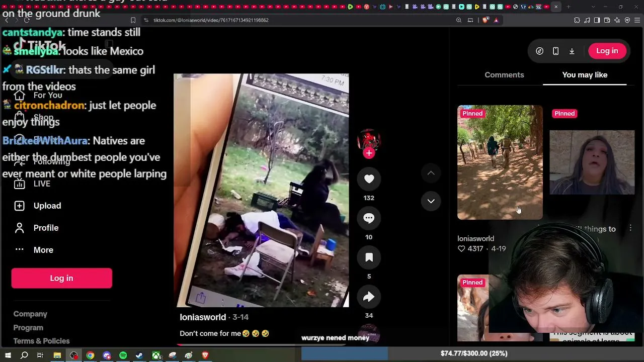This screenshot has height=362, width=644.
Task: Bookmark this page with the address bar icon
Action: 133,20
